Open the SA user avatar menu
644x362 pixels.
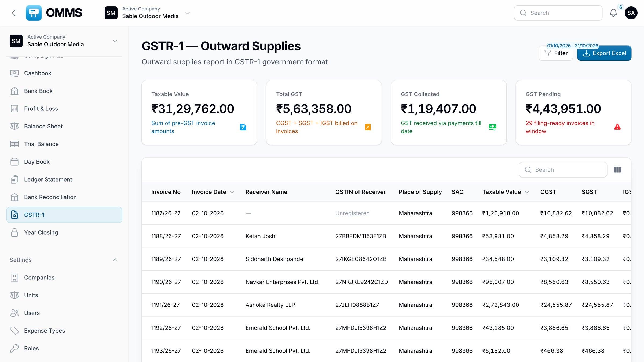click(631, 13)
